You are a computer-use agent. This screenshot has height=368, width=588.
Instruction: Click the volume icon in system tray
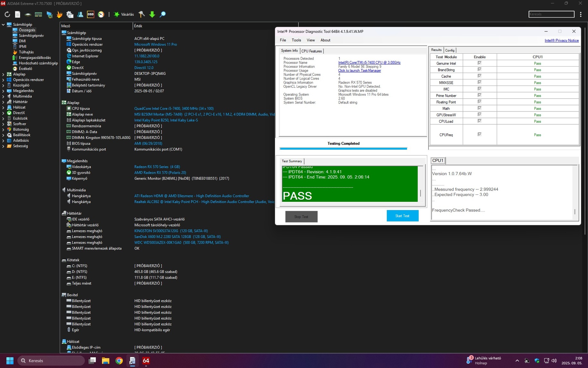click(x=554, y=361)
